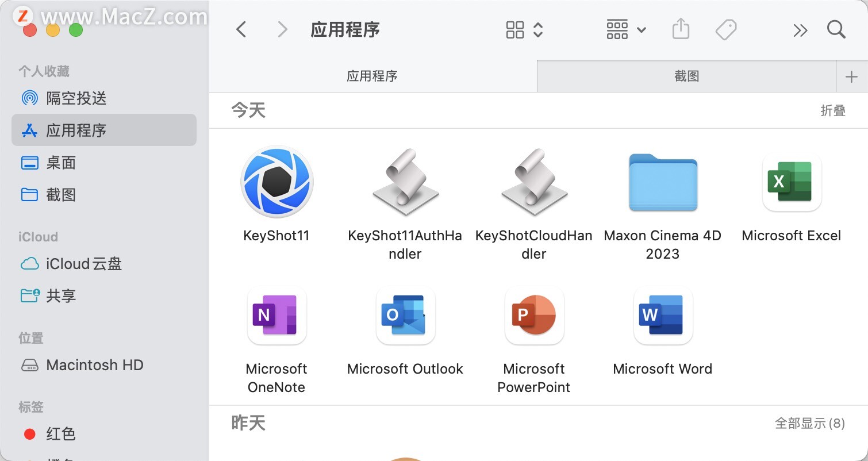The width and height of the screenshot is (868, 461).
Task: Select the Microsoft Word icon
Action: click(663, 315)
